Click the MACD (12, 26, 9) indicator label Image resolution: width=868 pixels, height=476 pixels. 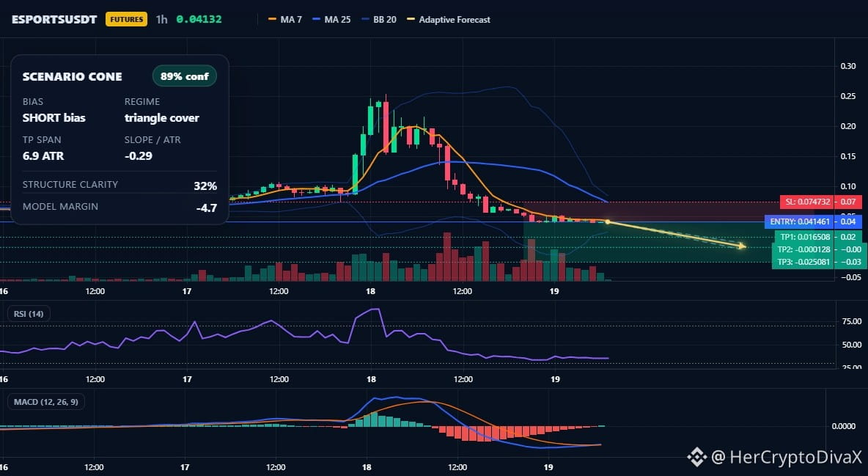click(46, 402)
